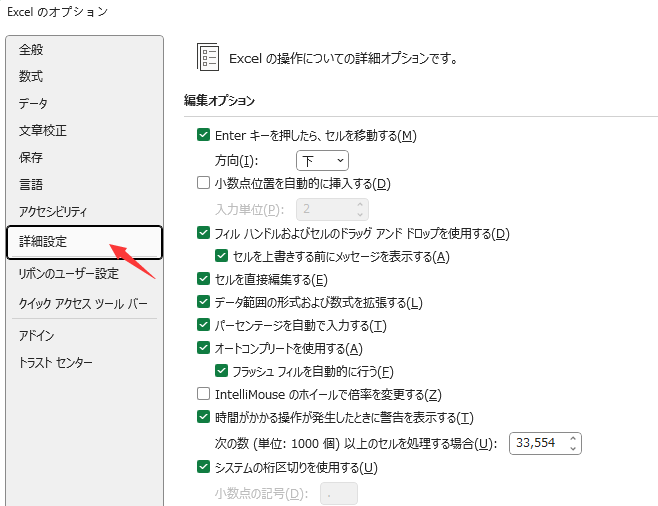Open アクセシビリティ settings
The width and height of the screenshot is (658, 506).
(53, 211)
